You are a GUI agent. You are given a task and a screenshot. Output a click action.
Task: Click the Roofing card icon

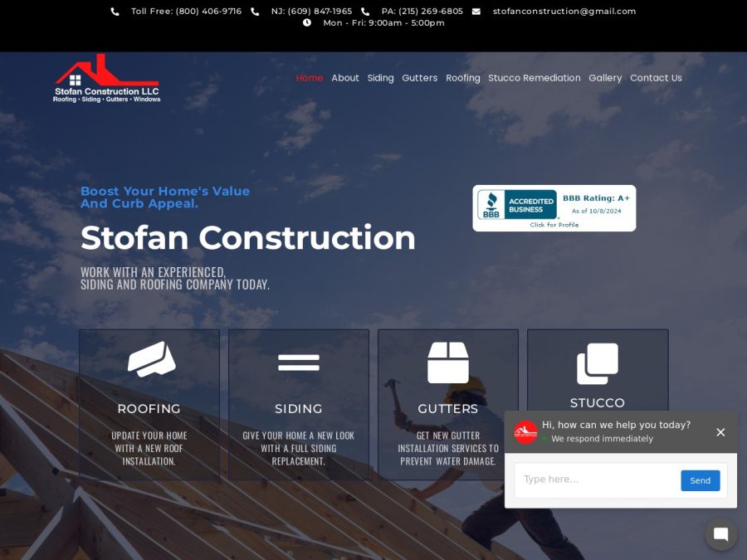pos(150,360)
